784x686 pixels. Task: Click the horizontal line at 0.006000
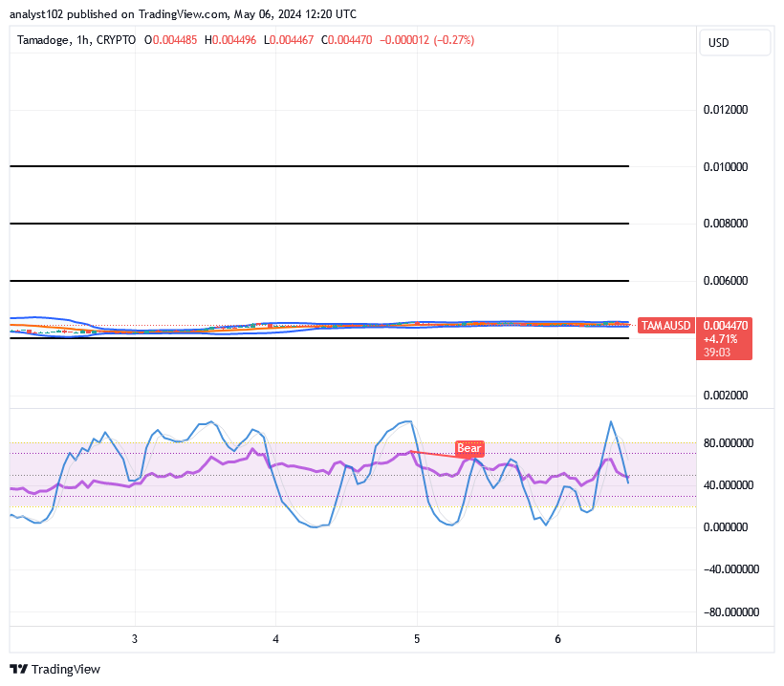coord(319,281)
